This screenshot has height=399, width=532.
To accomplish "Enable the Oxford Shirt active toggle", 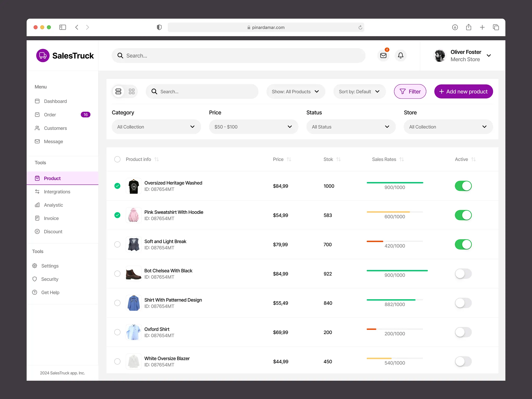I will (x=463, y=332).
